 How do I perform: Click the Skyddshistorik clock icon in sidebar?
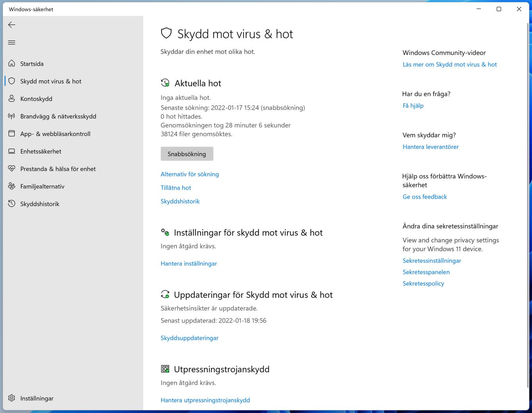[12, 204]
